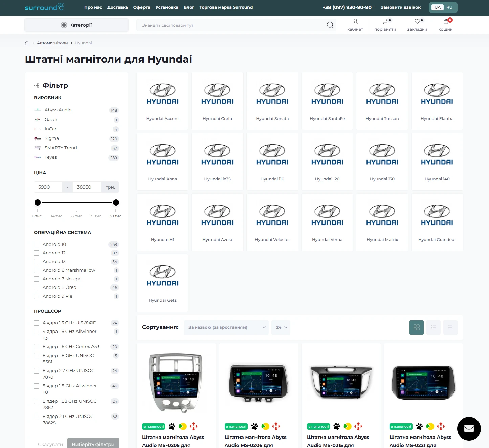Open the Hyundai SantaFe category tile
Screen dimensions: 489x448
(327, 101)
